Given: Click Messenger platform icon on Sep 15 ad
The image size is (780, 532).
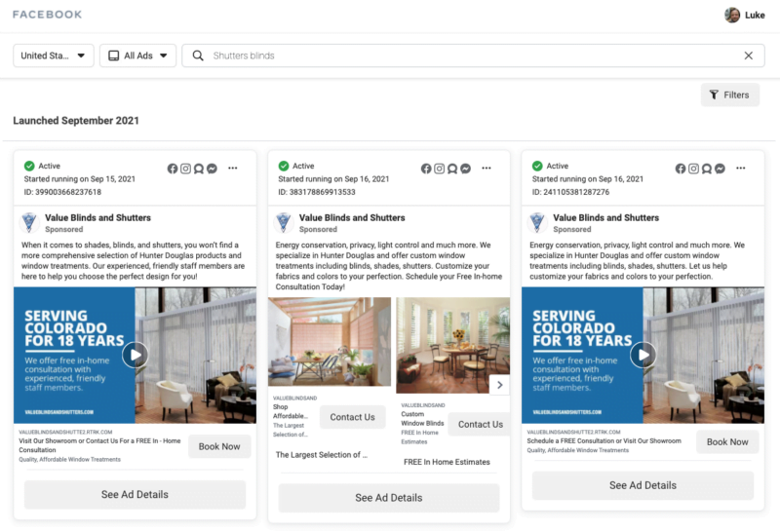Looking at the screenshot, I should tap(212, 169).
